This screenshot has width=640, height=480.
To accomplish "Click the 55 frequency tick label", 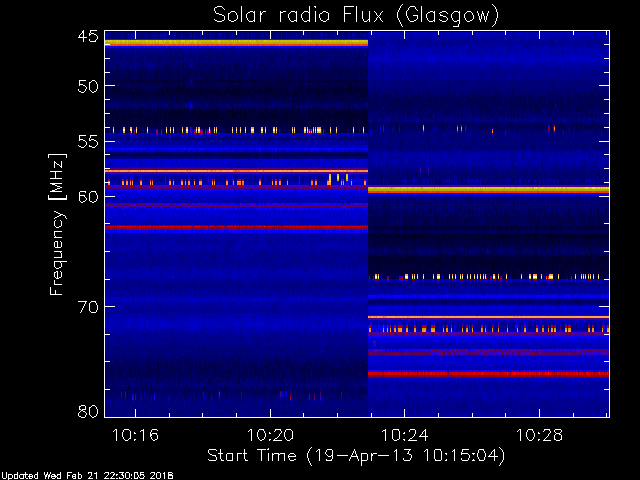I will pyautogui.click(x=88, y=142).
